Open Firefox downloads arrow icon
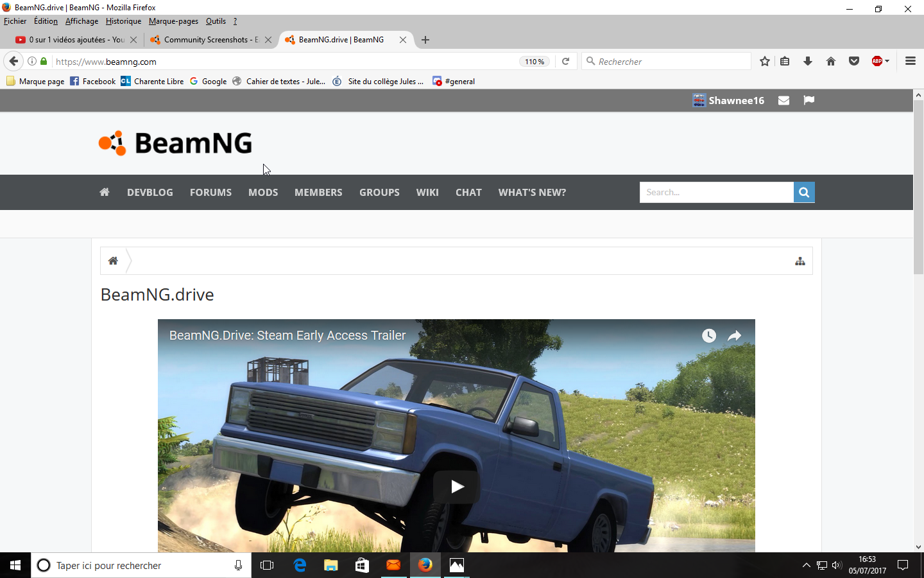This screenshot has width=924, height=578. (808, 62)
